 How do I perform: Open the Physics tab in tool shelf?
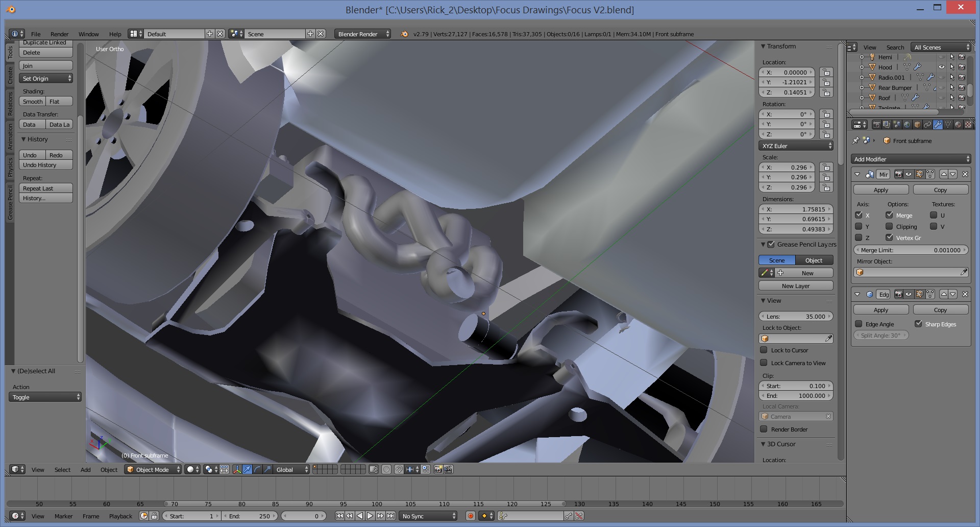(x=10, y=167)
